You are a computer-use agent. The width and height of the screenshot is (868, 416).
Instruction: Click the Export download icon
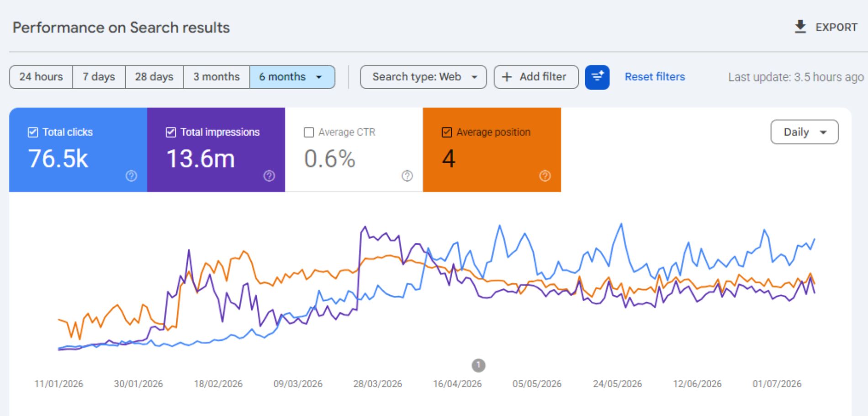point(800,27)
